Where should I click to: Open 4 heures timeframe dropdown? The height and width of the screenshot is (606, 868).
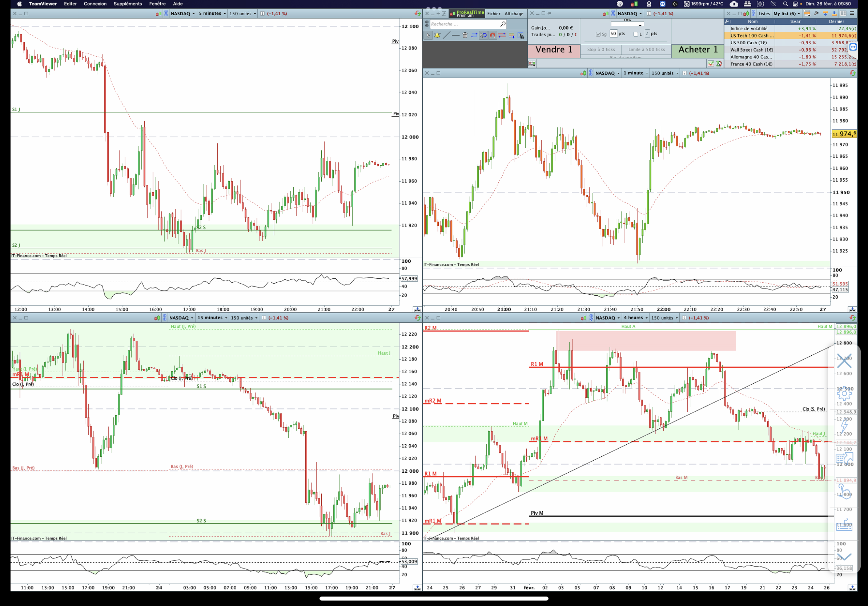[635, 318]
